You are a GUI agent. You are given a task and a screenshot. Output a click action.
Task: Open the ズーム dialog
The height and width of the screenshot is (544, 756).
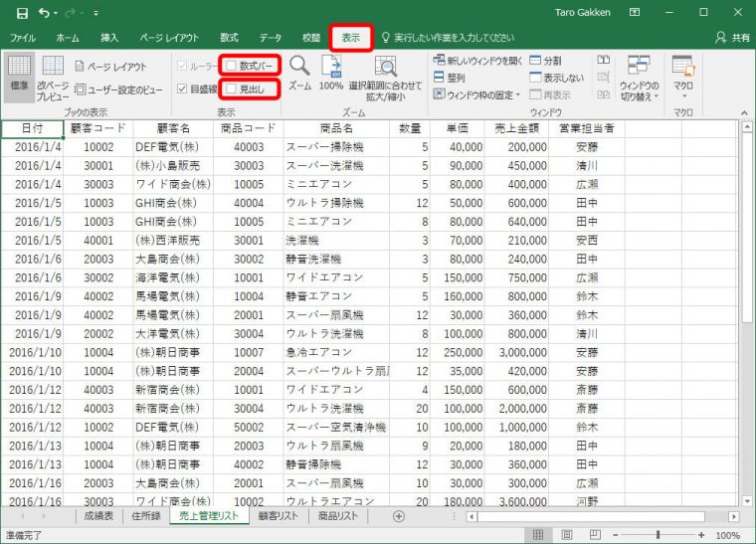299,74
